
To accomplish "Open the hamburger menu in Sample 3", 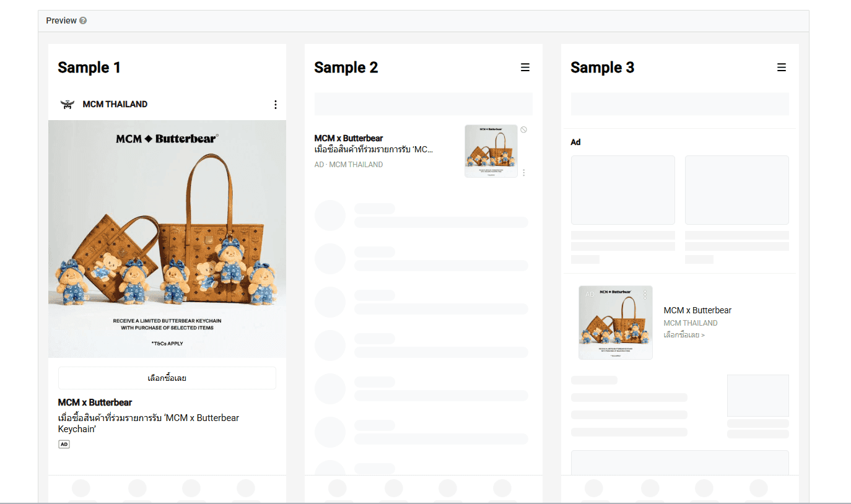I will pos(782,67).
